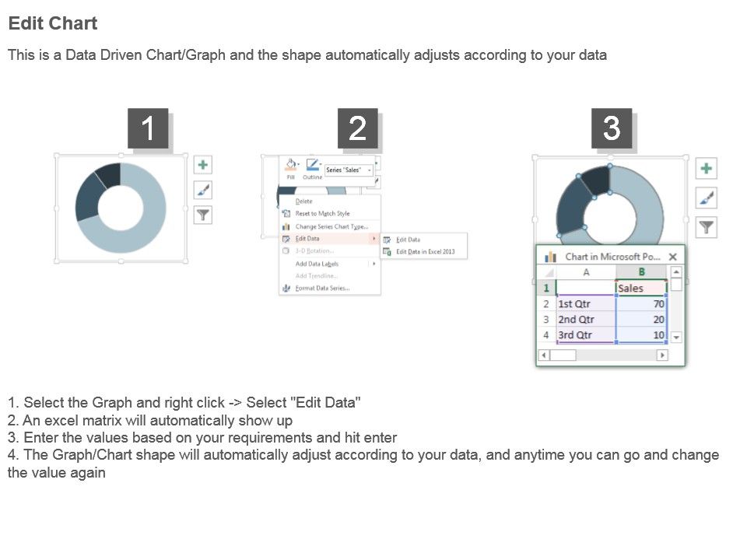Open the Chart Styles brush beside chart 3
The image size is (747, 560).
coord(706,198)
